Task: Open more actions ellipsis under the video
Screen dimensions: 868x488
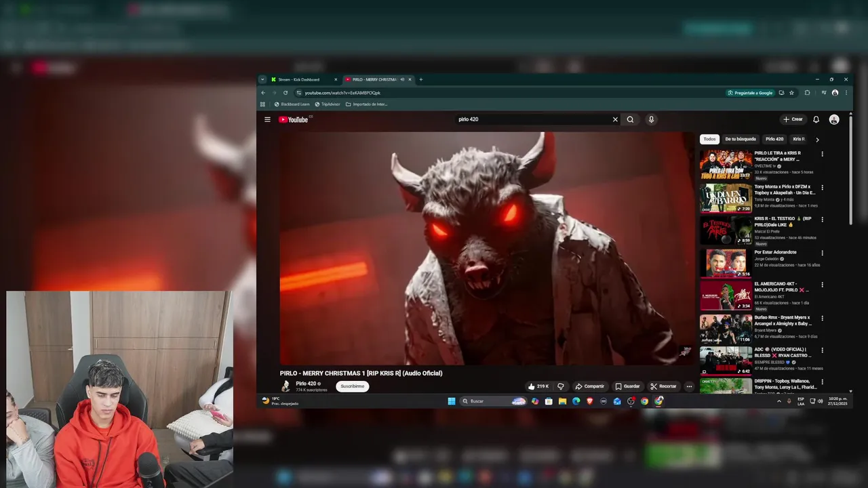Action: tap(689, 386)
